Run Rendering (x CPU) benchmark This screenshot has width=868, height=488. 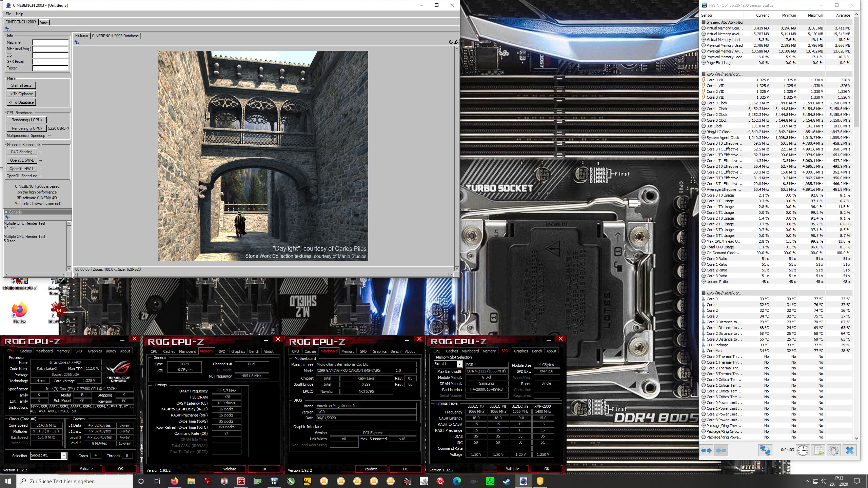26,128
